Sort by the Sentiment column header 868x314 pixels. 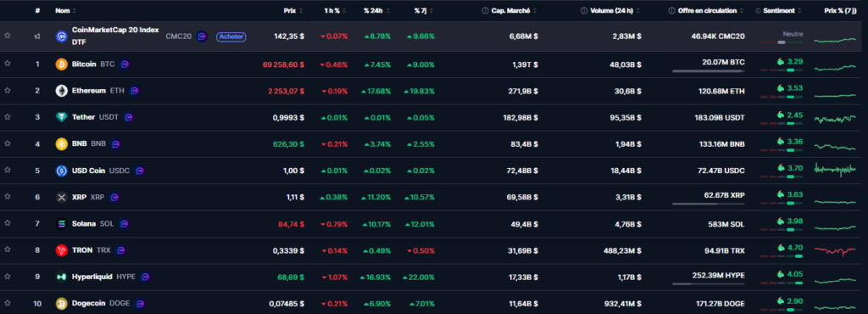781,10
